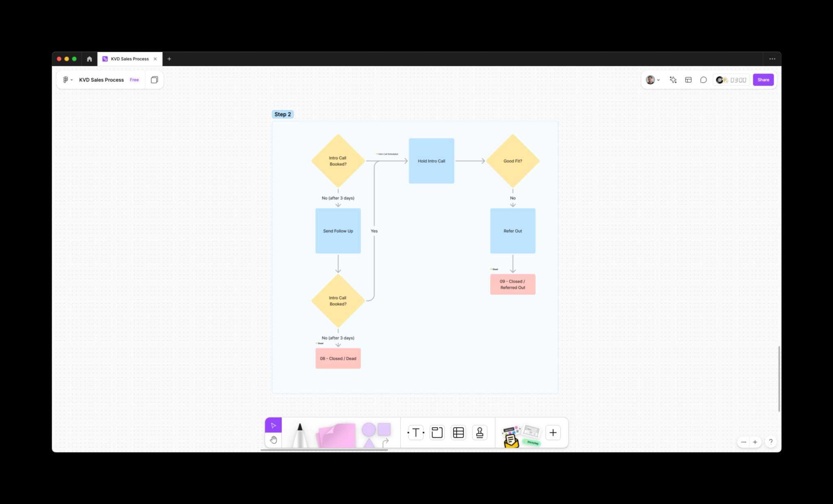Insert a table with Table tool
The width and height of the screenshot is (833, 504).
click(x=458, y=432)
